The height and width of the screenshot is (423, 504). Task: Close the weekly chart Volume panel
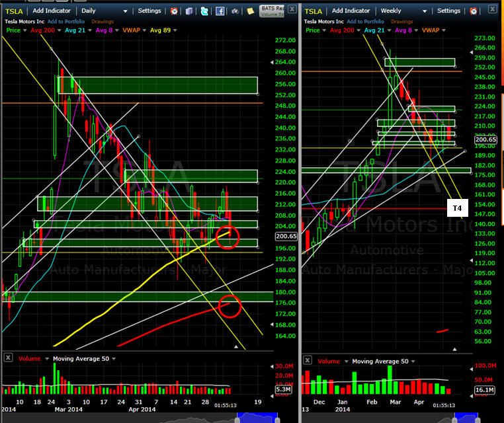308,360
